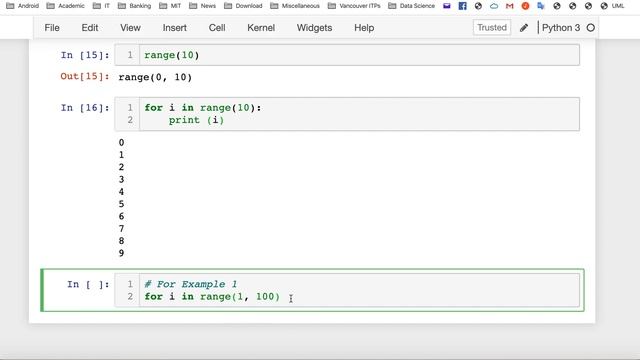Open the UML bookmark
640x360 pixels.
(x=613, y=6)
